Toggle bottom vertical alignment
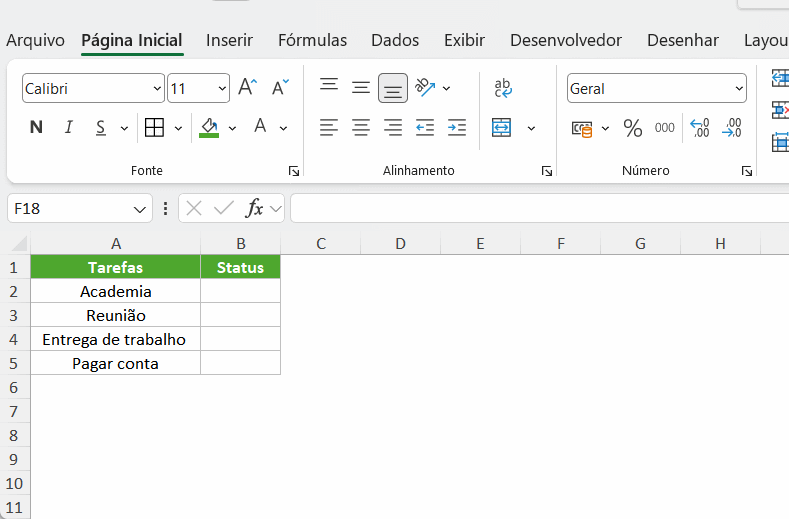 point(392,88)
